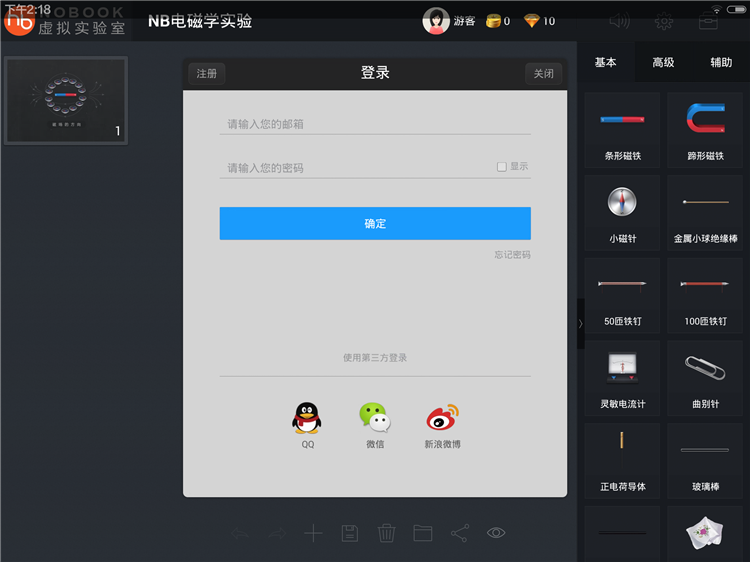Pick the silk handkerchief item
Viewport: 750px width, 562px height.
point(705,534)
